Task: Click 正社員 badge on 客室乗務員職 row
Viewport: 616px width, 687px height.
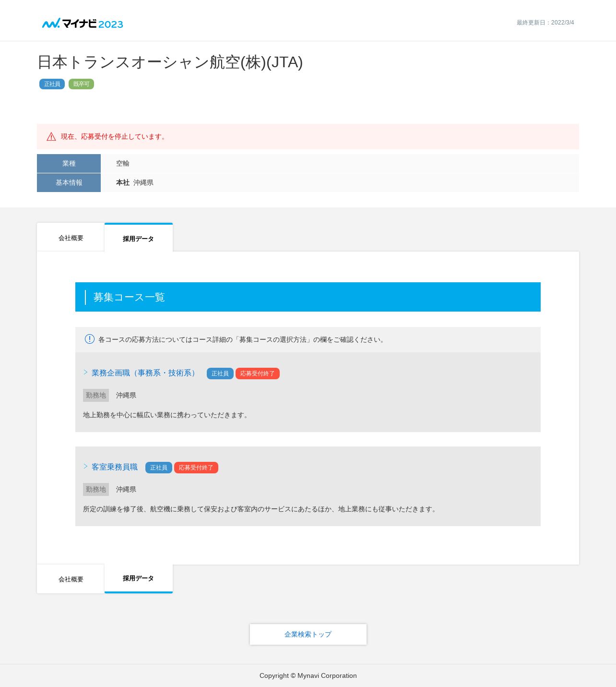Action: coord(159,468)
